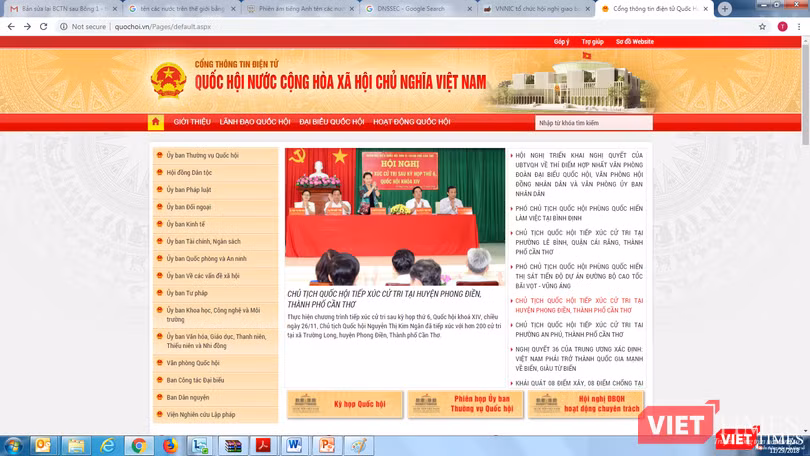Open Phiên họp Ủy ban Thường vụ Quốc hội banner
This screenshot has width=810, height=456.
[x=465, y=404]
